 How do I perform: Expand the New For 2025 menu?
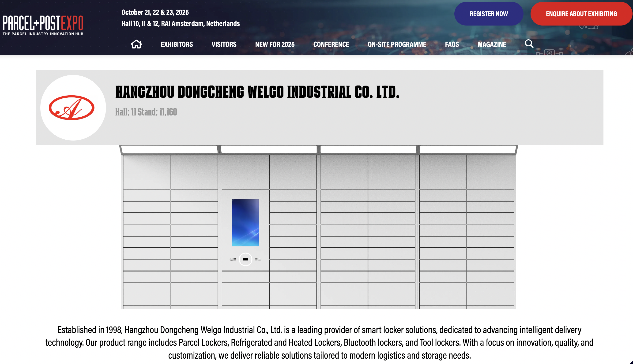[275, 45]
